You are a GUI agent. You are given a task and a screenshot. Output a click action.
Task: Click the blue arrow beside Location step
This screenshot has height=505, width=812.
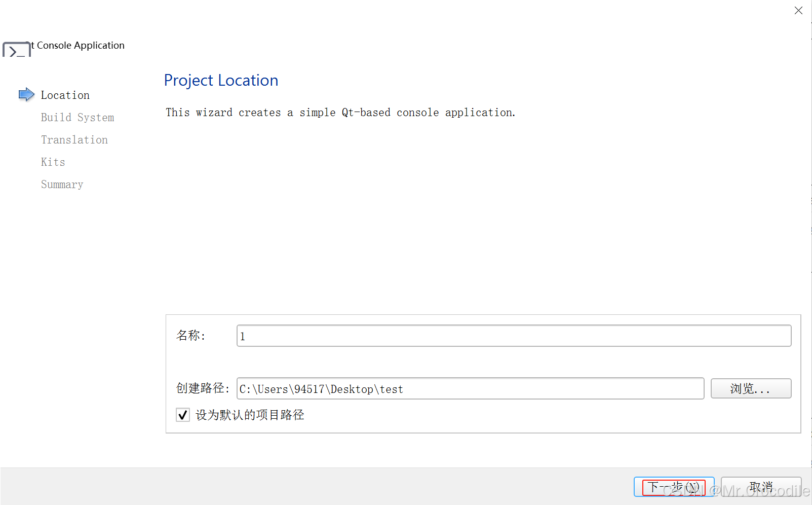(26, 95)
